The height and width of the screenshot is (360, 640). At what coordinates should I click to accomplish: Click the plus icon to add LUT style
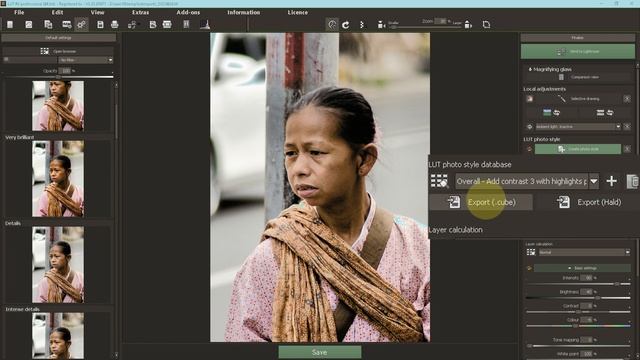click(x=611, y=181)
